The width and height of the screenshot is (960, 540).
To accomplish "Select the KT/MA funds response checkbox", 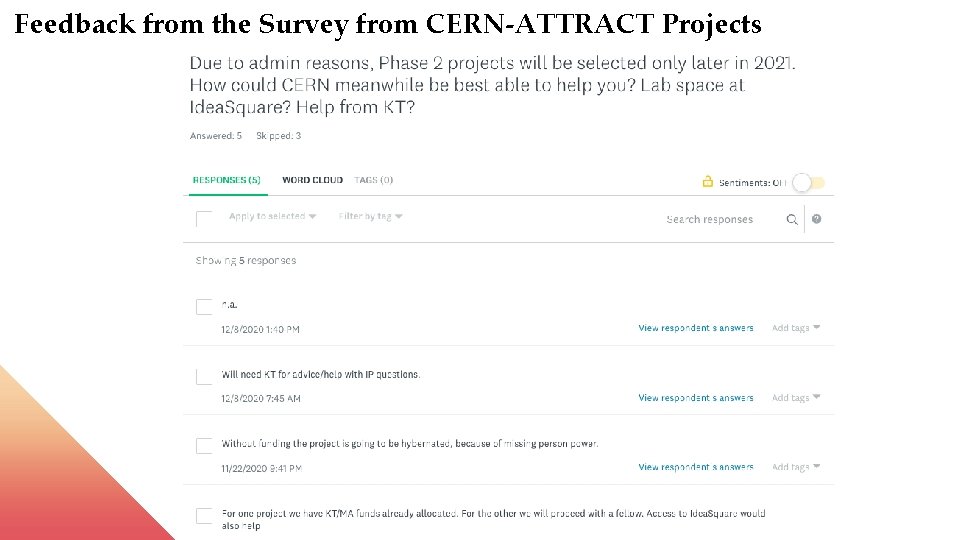I will pyautogui.click(x=204, y=516).
